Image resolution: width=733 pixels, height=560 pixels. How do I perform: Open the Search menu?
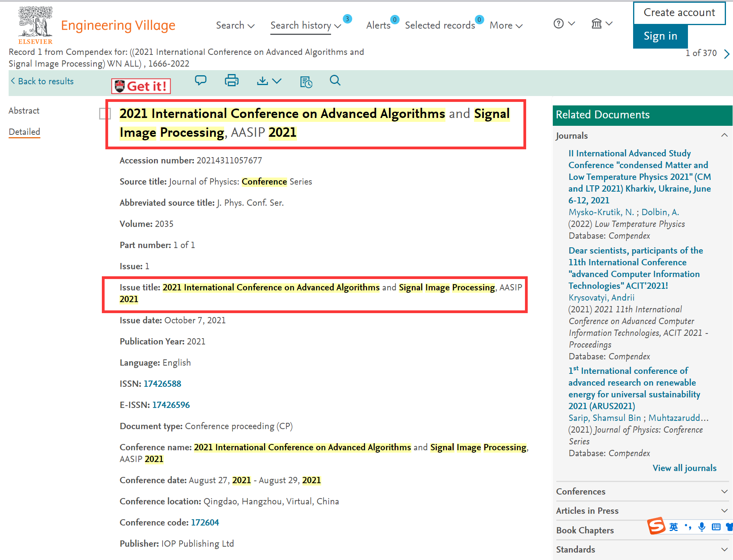[x=235, y=25]
